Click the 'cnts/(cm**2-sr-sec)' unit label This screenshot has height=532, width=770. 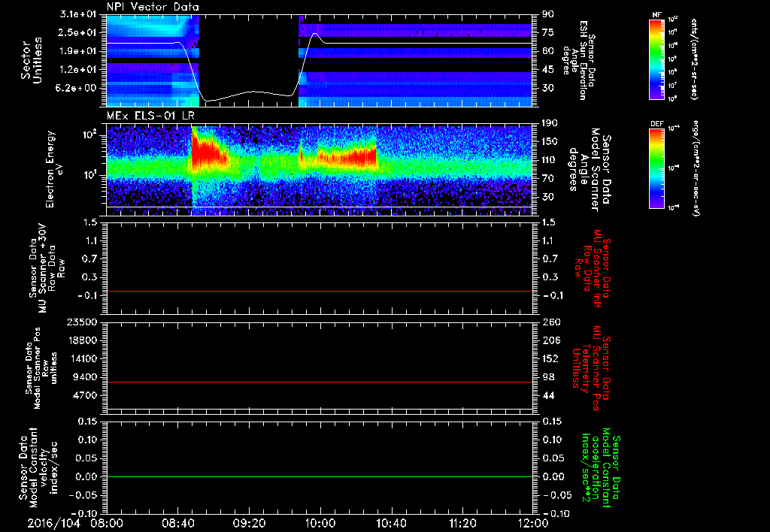pos(693,59)
